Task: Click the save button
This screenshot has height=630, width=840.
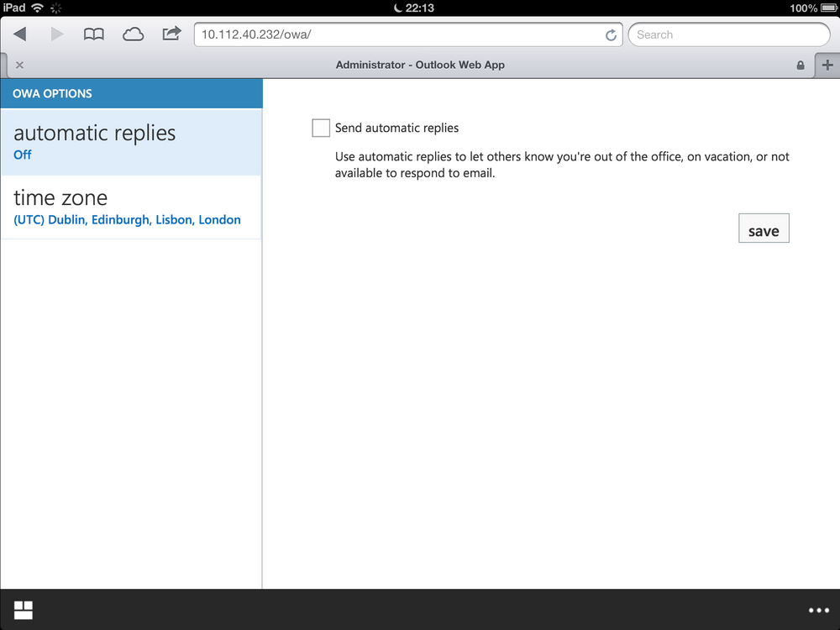Action: point(764,228)
